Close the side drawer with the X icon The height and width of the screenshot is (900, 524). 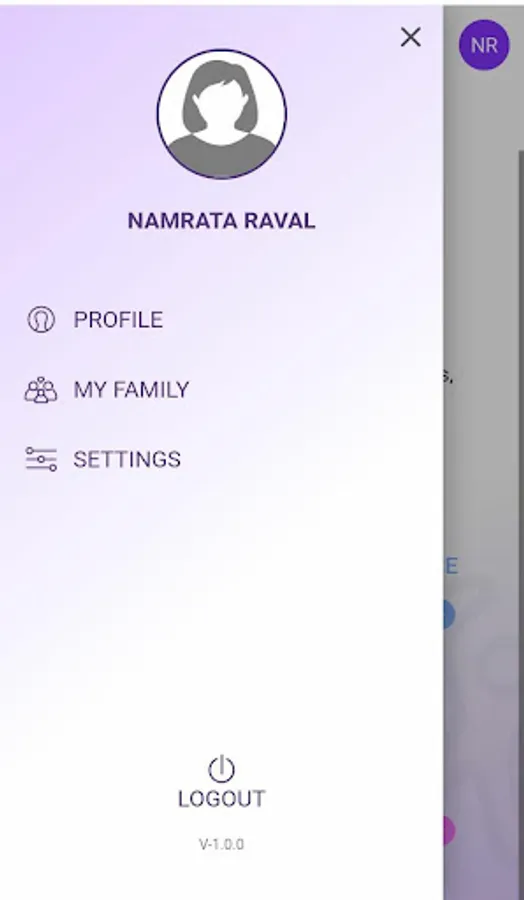[410, 37]
